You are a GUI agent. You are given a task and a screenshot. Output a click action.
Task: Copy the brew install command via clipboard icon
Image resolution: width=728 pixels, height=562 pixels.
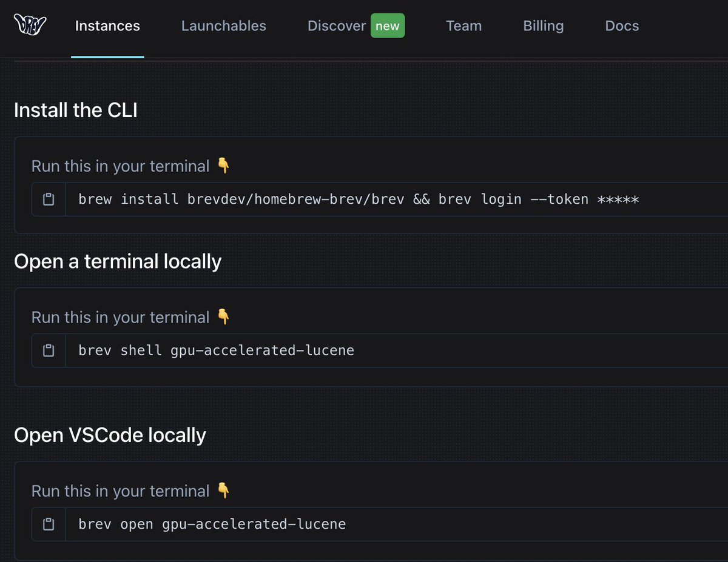click(x=49, y=199)
